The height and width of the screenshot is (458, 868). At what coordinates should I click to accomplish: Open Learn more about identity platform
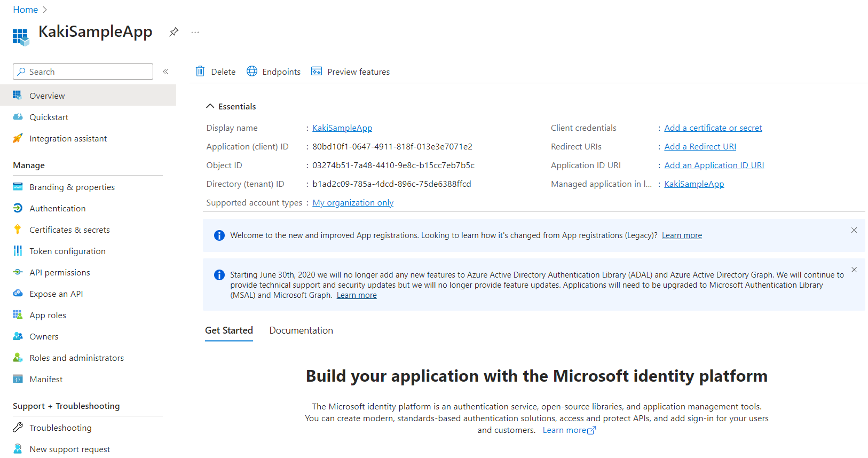click(x=569, y=430)
